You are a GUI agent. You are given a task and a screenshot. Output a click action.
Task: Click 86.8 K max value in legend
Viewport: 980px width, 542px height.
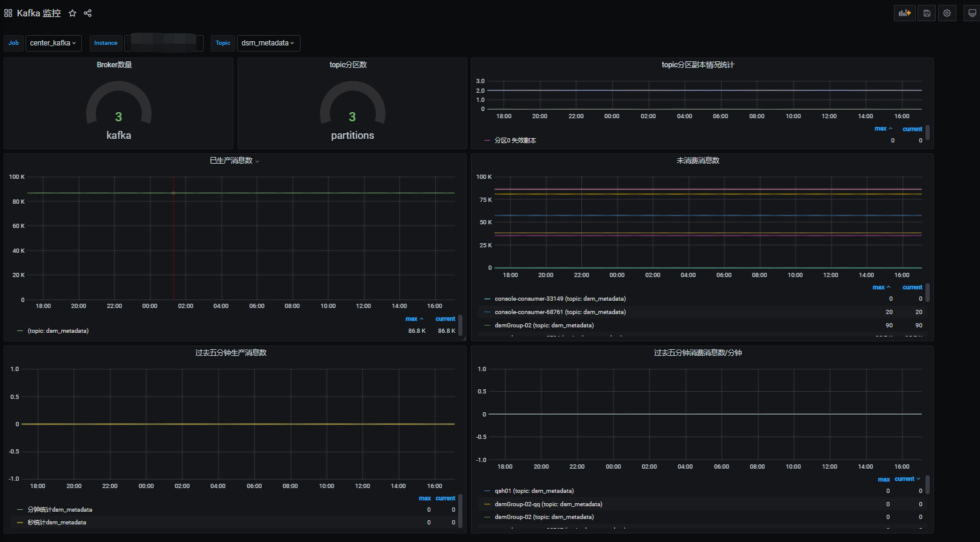pyautogui.click(x=417, y=331)
